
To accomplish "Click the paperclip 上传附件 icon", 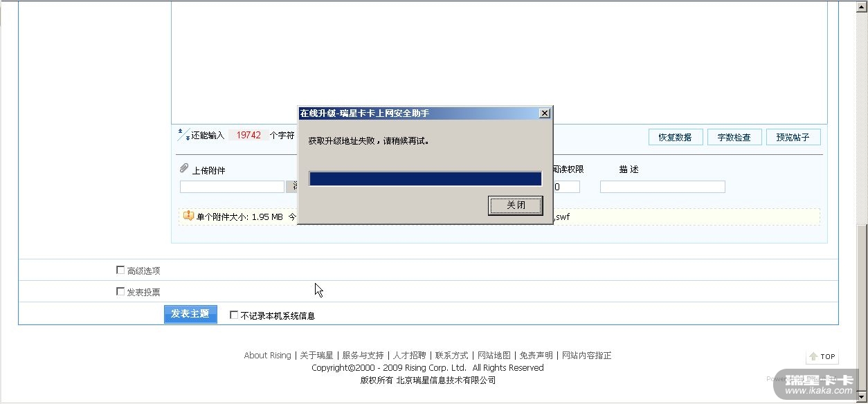I will tap(184, 168).
